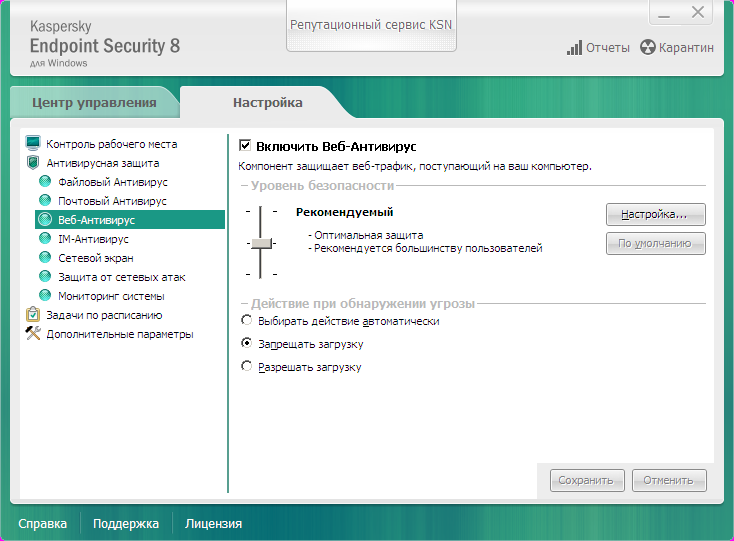Open the Отчеты reports link
This screenshot has width=734, height=541.
click(x=608, y=48)
